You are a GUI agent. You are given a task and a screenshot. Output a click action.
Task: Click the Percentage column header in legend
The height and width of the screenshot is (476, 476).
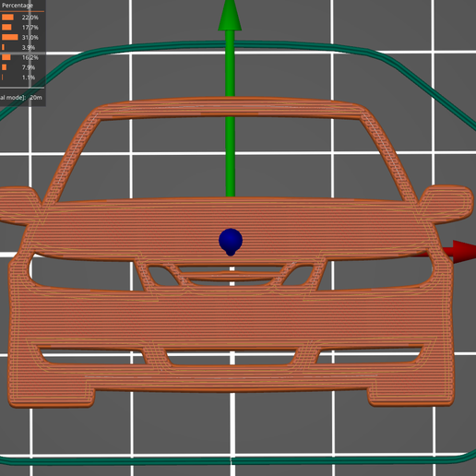click(18, 6)
